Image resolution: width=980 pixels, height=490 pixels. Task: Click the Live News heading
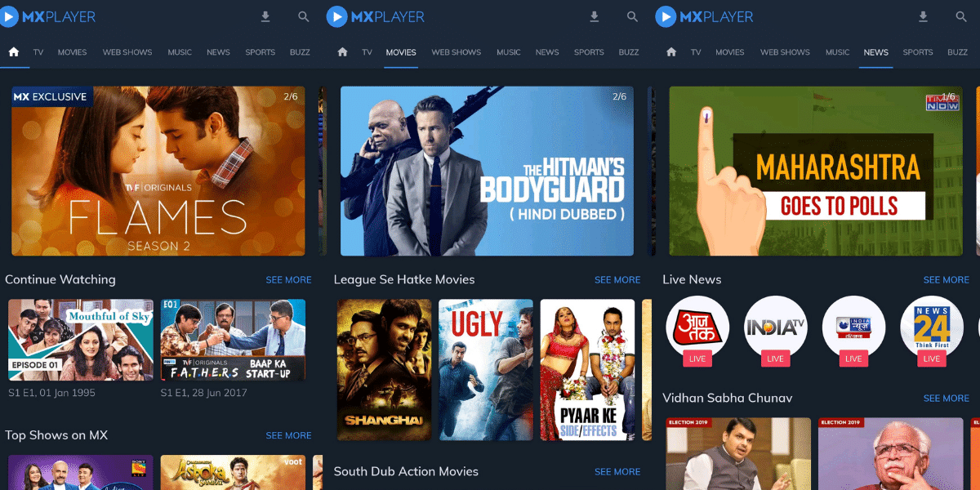692,279
